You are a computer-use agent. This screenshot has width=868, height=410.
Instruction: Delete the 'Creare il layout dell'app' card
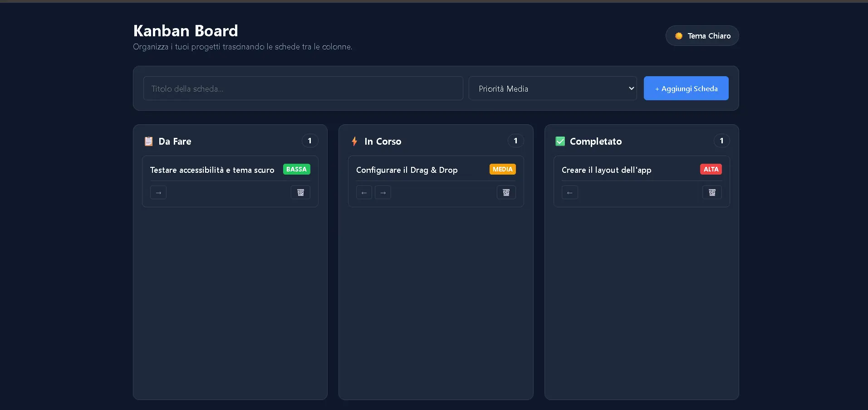pyautogui.click(x=712, y=192)
